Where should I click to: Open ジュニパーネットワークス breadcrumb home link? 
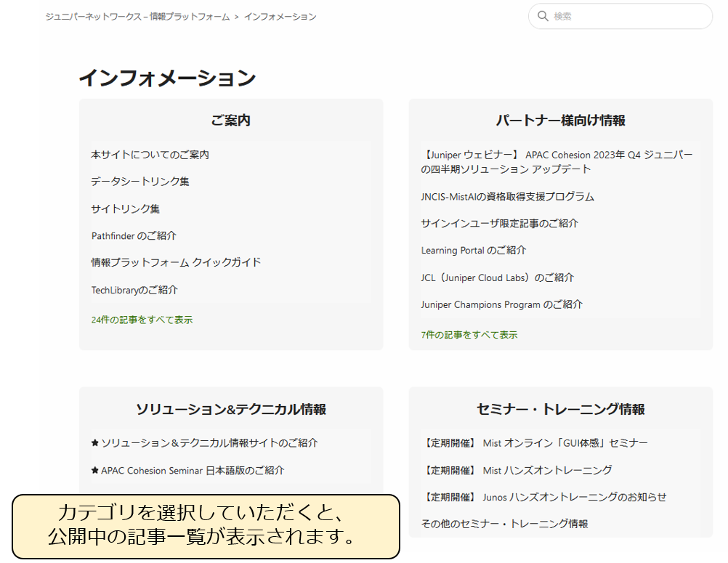click(137, 17)
